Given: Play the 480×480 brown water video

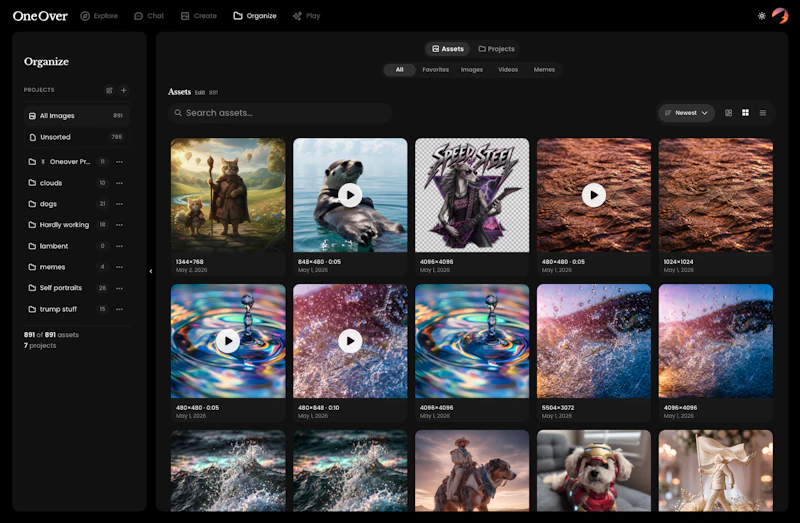Looking at the screenshot, I should click(x=594, y=195).
